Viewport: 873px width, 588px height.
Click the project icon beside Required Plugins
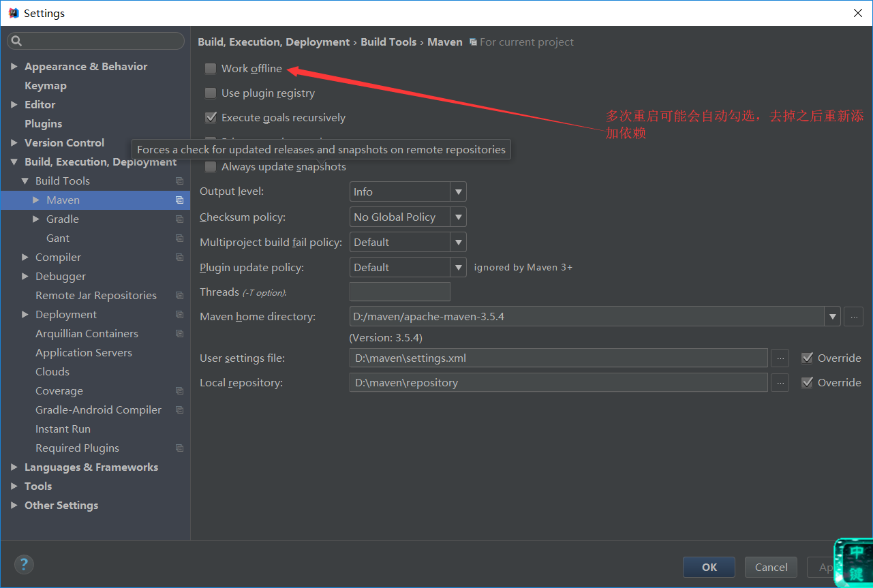[x=179, y=448]
